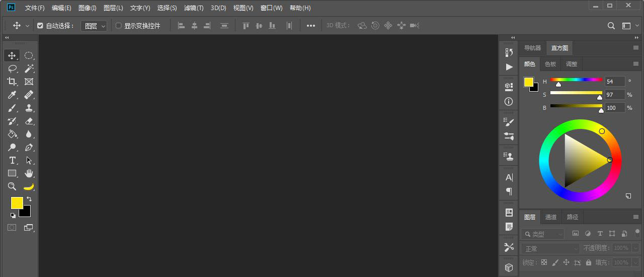Select the Clone Stamp tool
The height and width of the screenshot is (277, 644).
coord(29,108)
